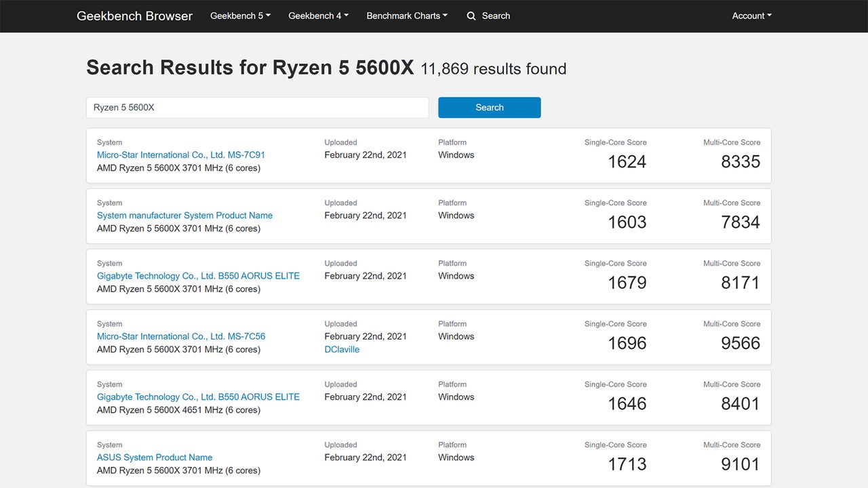Image resolution: width=868 pixels, height=488 pixels.
Task: Select the single-core score 1679
Action: [627, 283]
